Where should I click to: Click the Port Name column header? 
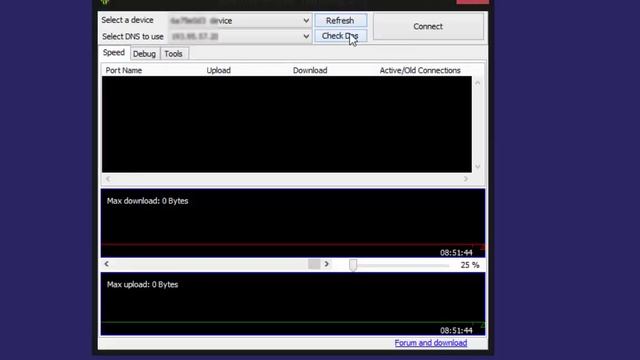coord(124,70)
